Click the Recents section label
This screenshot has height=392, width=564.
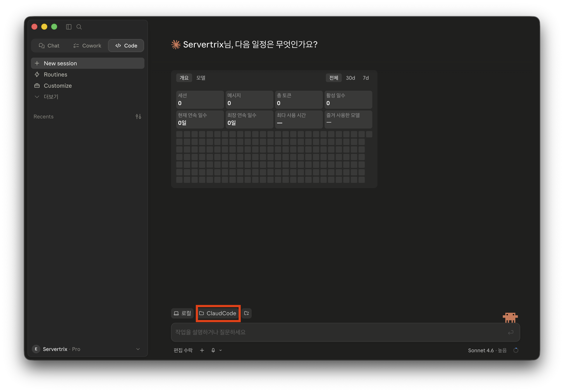click(43, 116)
